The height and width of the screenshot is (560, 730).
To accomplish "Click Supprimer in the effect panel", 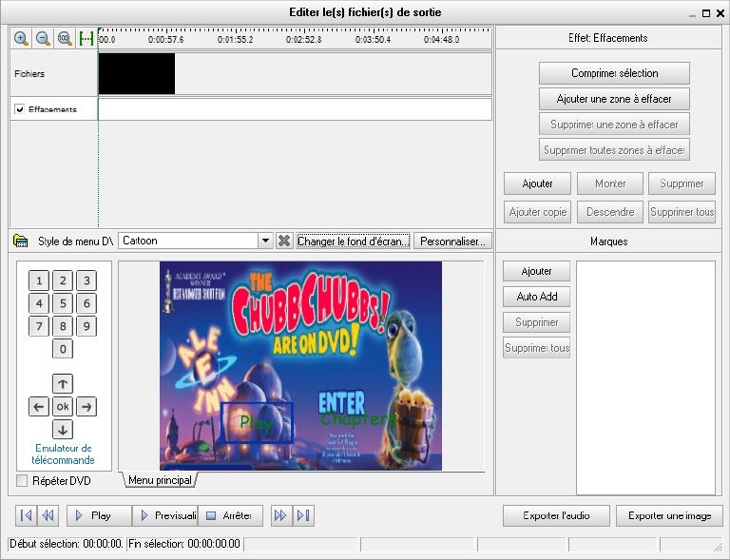I will pyautogui.click(x=682, y=183).
